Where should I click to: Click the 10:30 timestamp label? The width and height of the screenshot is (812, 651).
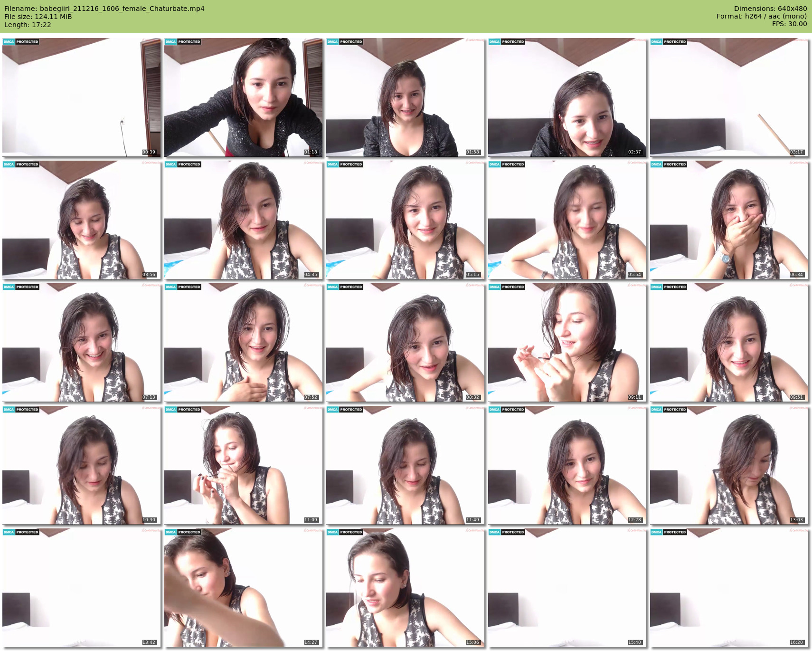coord(149,520)
